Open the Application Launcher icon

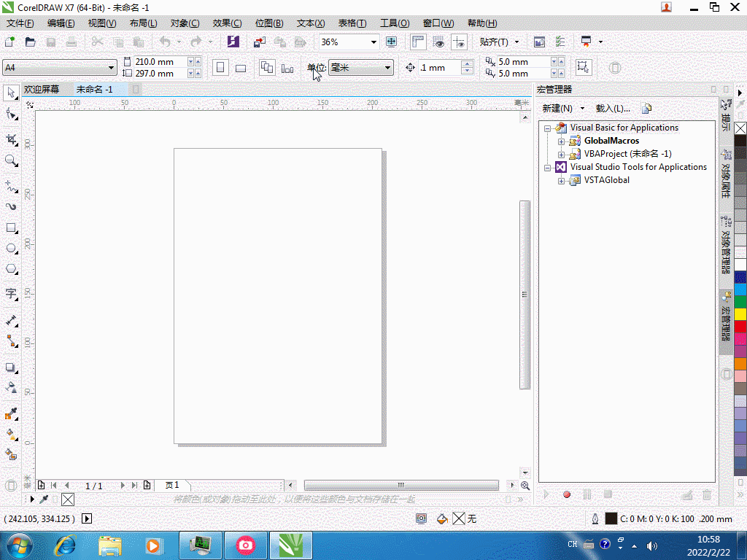586,42
